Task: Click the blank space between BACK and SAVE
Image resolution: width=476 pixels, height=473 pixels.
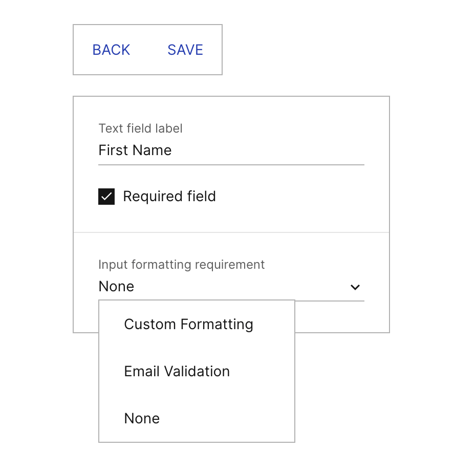Action: pyautogui.click(x=149, y=50)
